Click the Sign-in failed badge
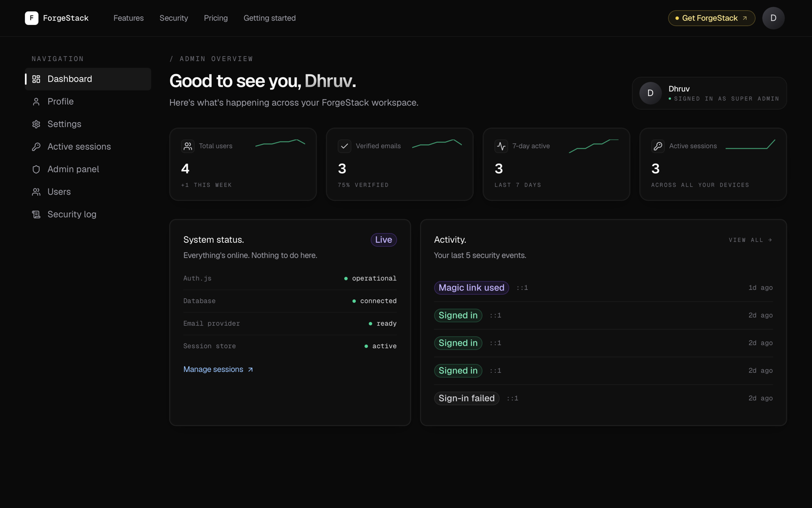Screen dimensions: 812x508 pos(466,399)
